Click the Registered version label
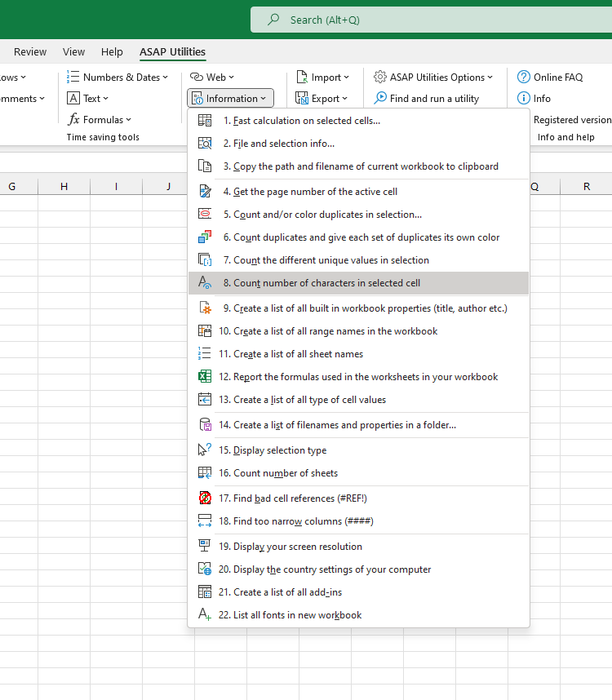Viewport: 612px width, 700px height. coord(573,120)
